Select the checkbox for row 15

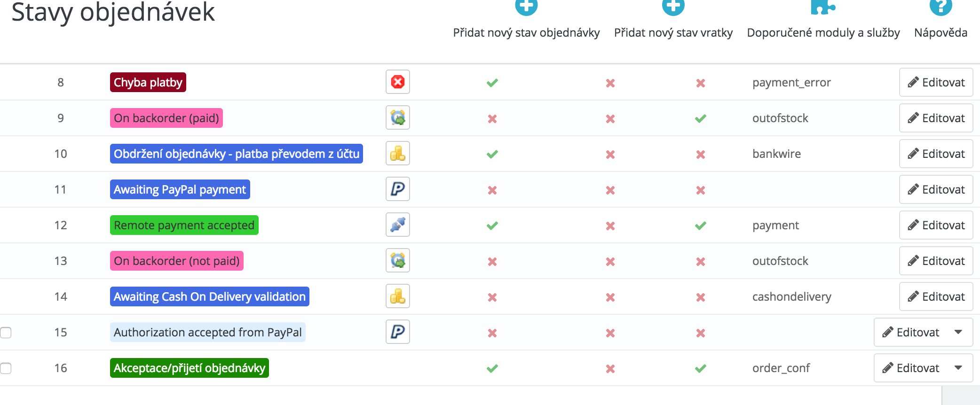6,333
